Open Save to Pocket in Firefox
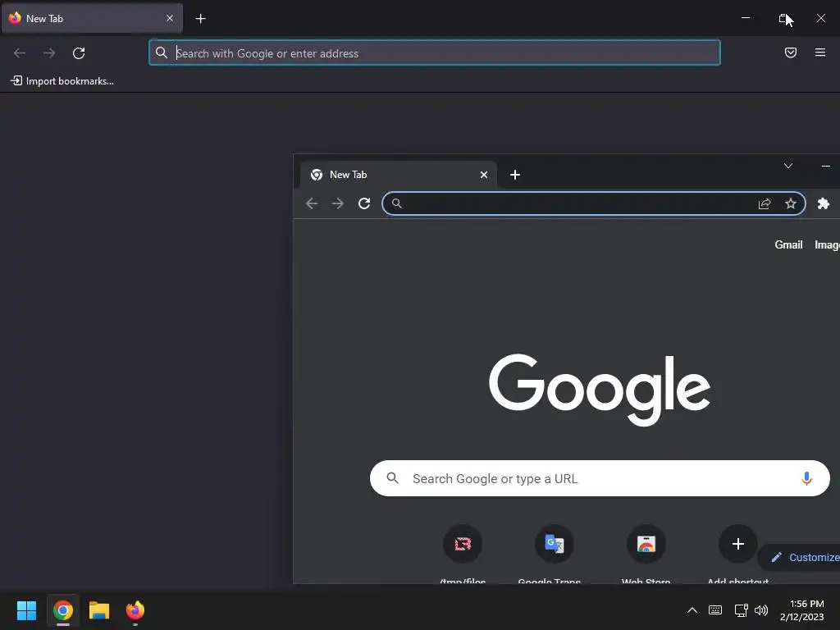 point(791,52)
